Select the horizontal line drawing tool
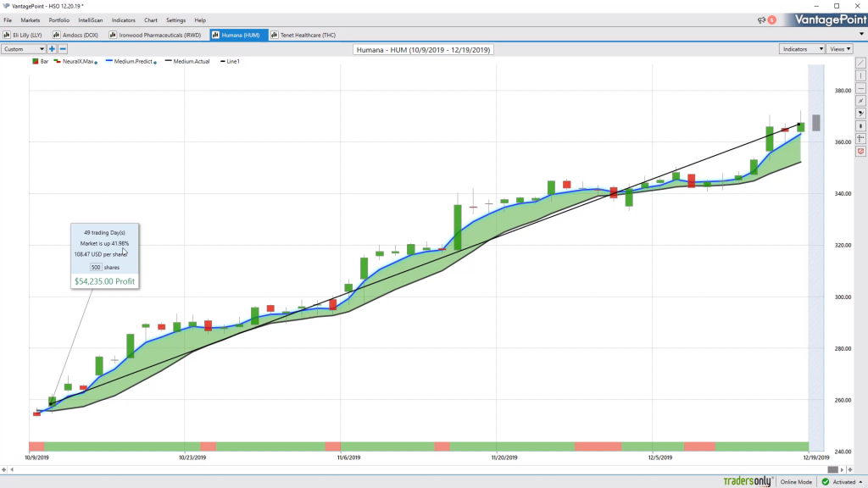Image resolution: width=868 pixels, height=488 pixels. click(x=861, y=88)
